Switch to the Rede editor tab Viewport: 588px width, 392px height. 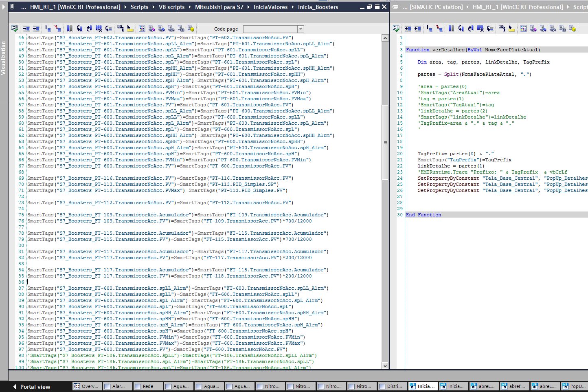point(148,386)
